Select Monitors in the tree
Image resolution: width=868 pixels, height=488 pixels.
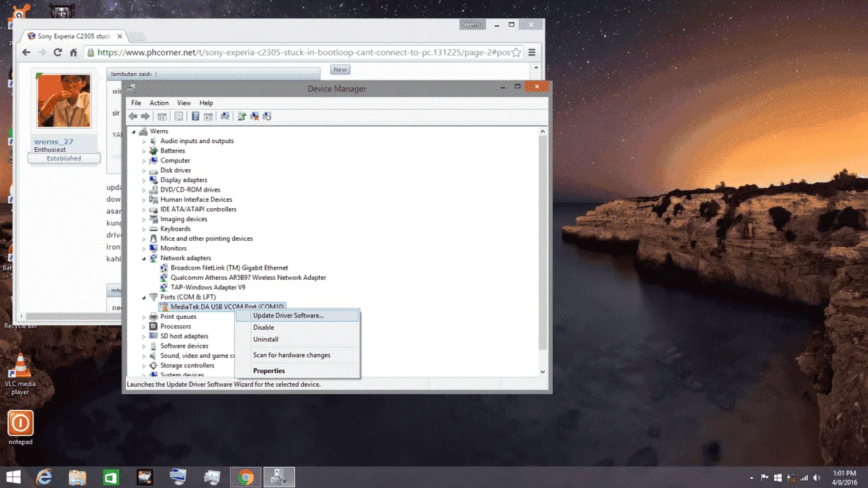[x=174, y=249]
